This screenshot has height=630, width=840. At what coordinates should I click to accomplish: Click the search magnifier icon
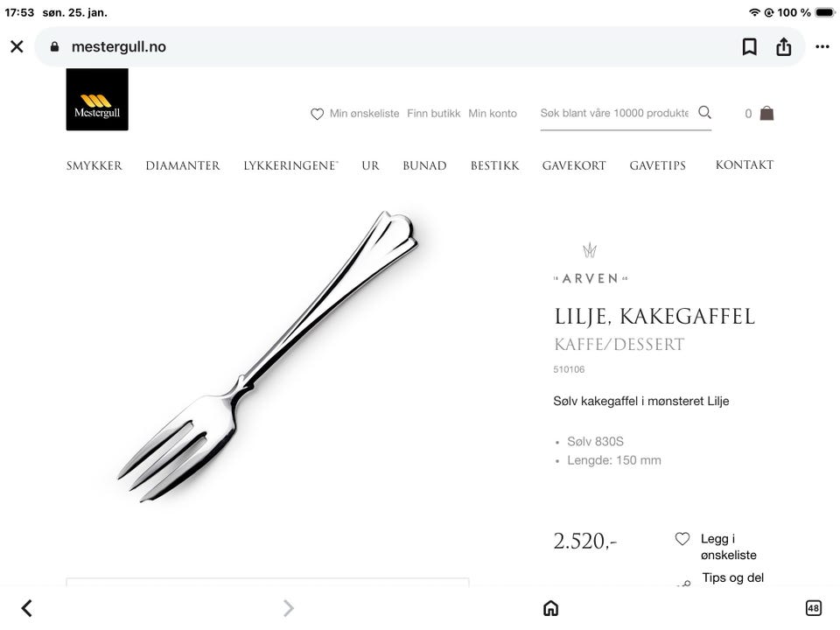pyautogui.click(x=704, y=113)
